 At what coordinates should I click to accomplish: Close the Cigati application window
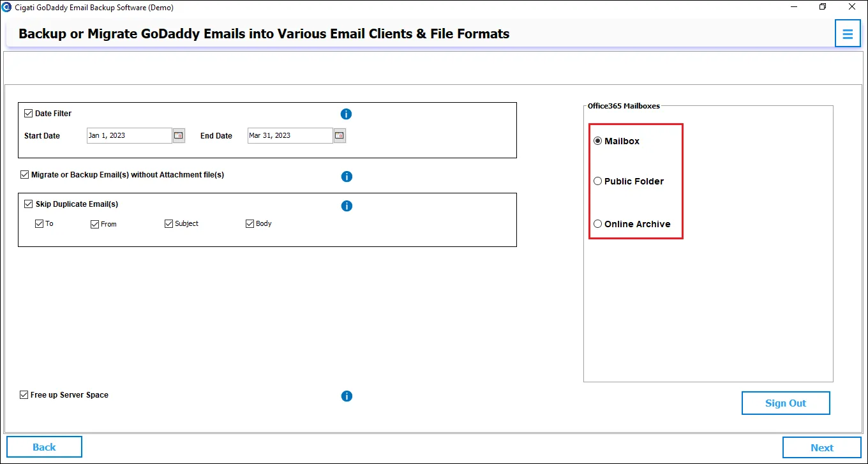[x=852, y=7]
